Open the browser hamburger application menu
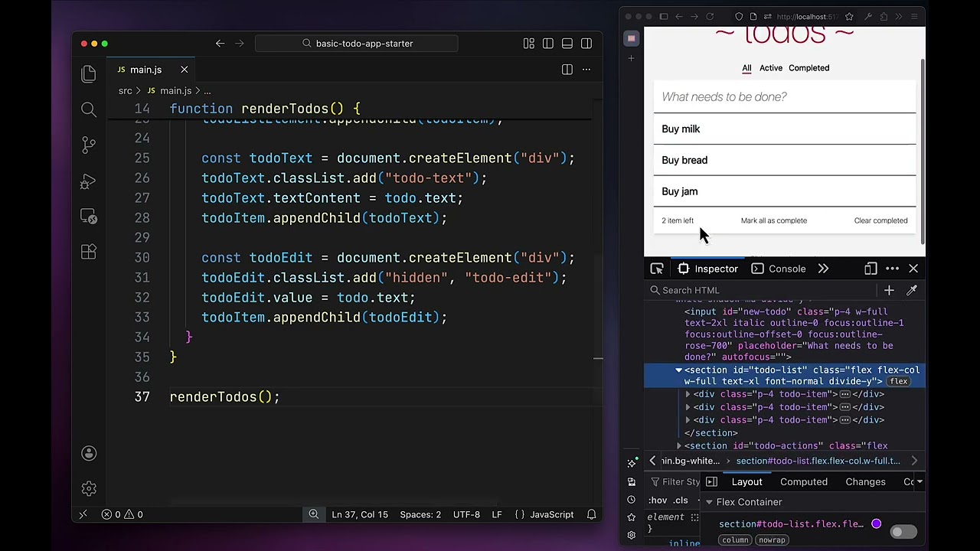This screenshot has height=551, width=980. [x=914, y=16]
